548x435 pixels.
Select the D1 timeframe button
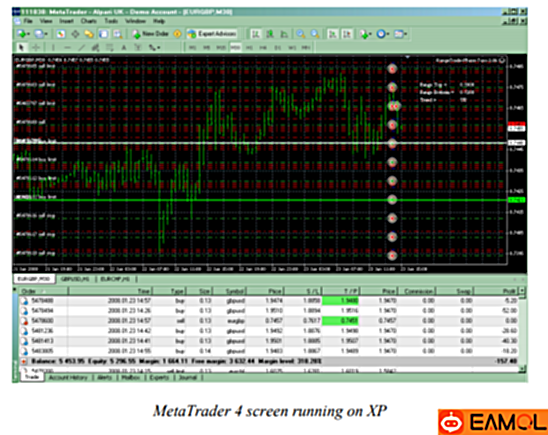[x=277, y=47]
